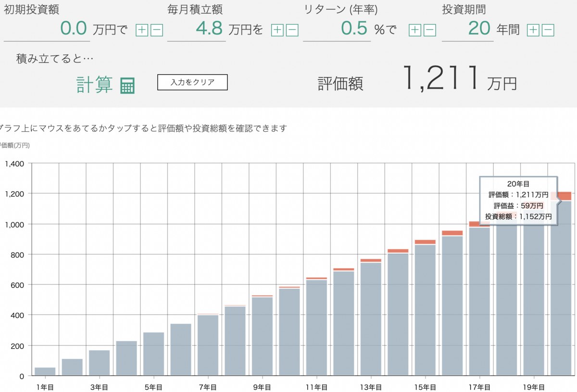The height and width of the screenshot is (392, 577).
Task: Click the 入力をクリア button
Action: click(x=192, y=82)
